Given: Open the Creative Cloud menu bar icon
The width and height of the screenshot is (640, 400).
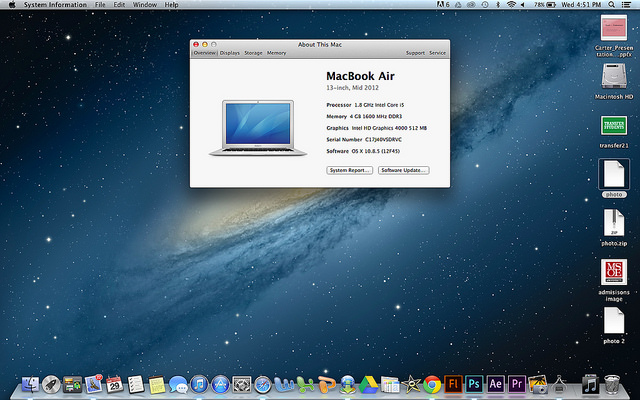Looking at the screenshot, I should pos(471,5).
